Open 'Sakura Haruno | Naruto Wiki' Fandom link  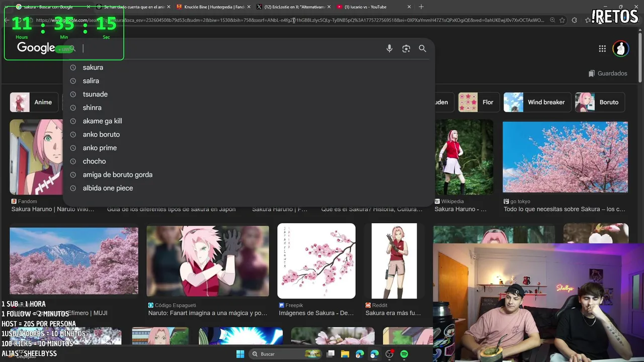(53, 209)
